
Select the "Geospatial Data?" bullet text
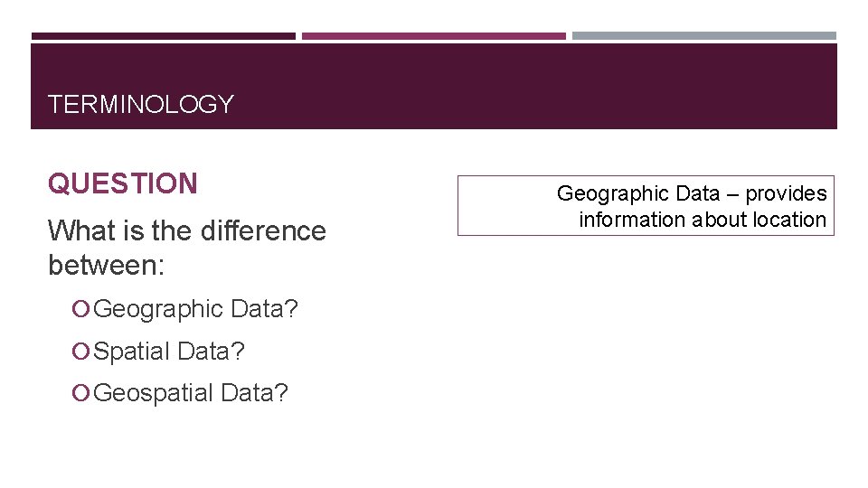pyautogui.click(x=191, y=393)
